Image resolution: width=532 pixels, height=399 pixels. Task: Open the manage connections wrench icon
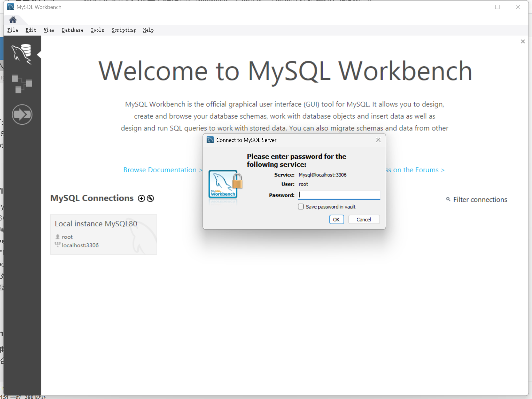150,199
